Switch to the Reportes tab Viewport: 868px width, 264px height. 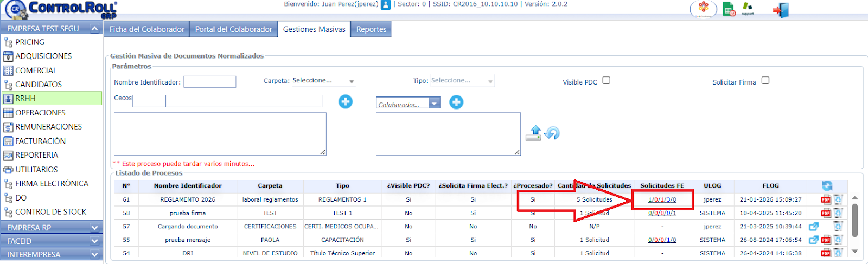(x=371, y=29)
